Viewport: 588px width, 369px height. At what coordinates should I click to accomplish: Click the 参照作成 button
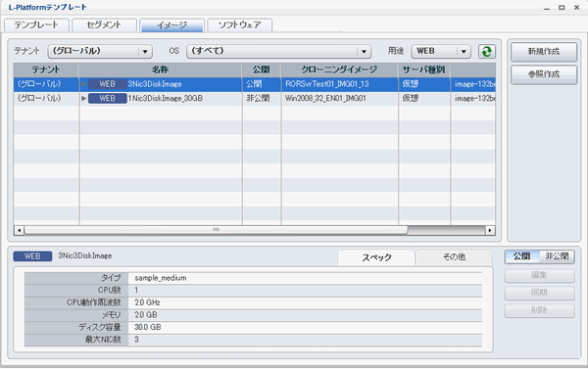(544, 74)
